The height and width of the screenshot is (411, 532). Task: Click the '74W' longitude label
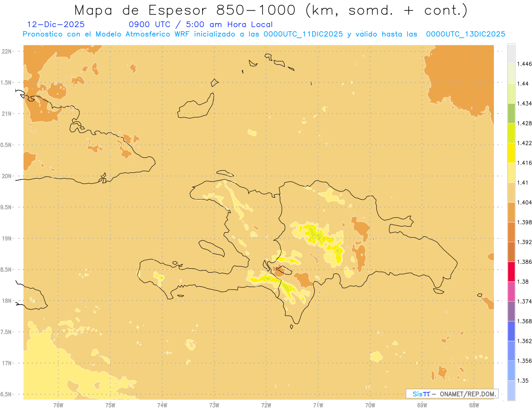click(162, 405)
